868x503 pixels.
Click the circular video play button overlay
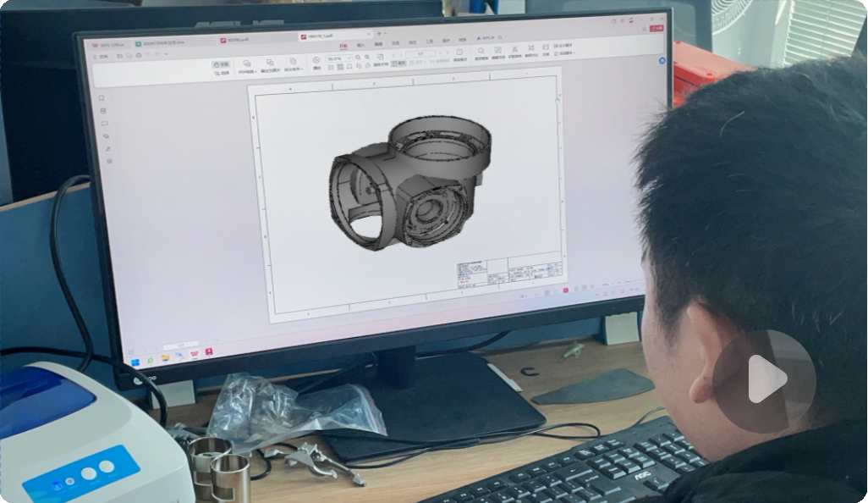[764, 381]
